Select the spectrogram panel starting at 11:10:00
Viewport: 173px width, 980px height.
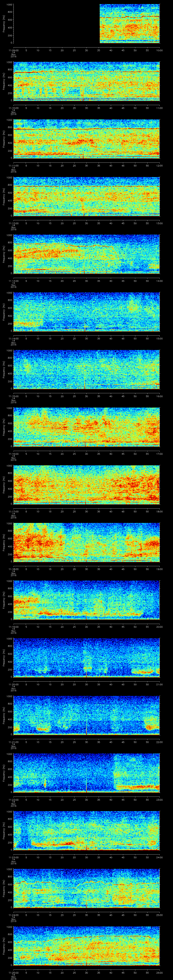[87, 81]
